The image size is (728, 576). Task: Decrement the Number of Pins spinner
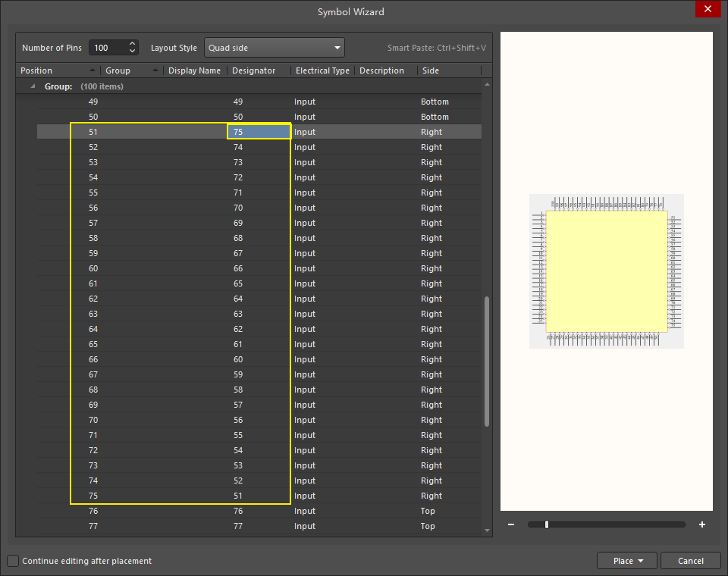coord(133,52)
